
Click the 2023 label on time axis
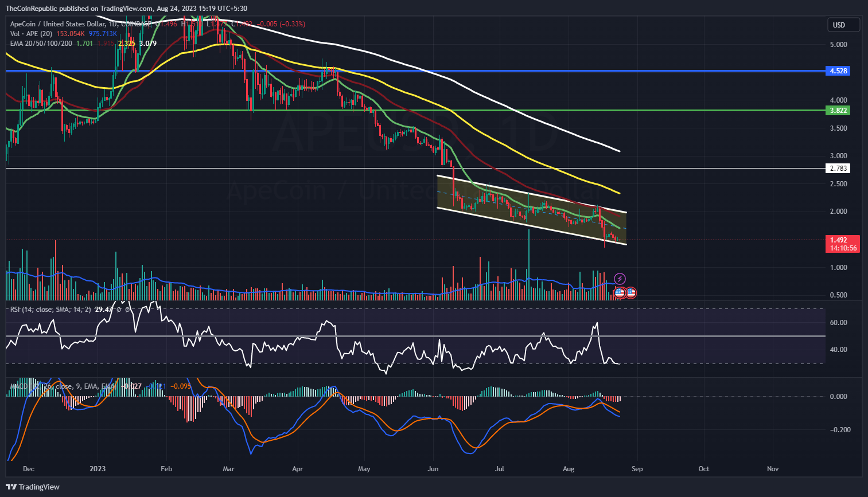pos(98,469)
